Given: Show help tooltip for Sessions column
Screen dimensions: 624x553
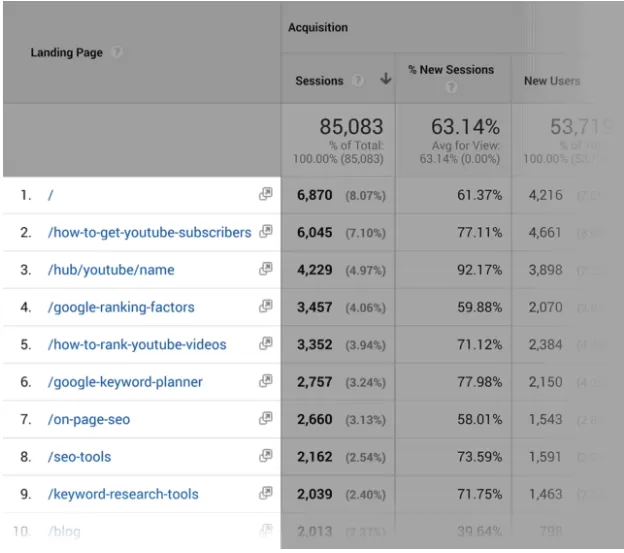Looking at the screenshot, I should click(358, 81).
